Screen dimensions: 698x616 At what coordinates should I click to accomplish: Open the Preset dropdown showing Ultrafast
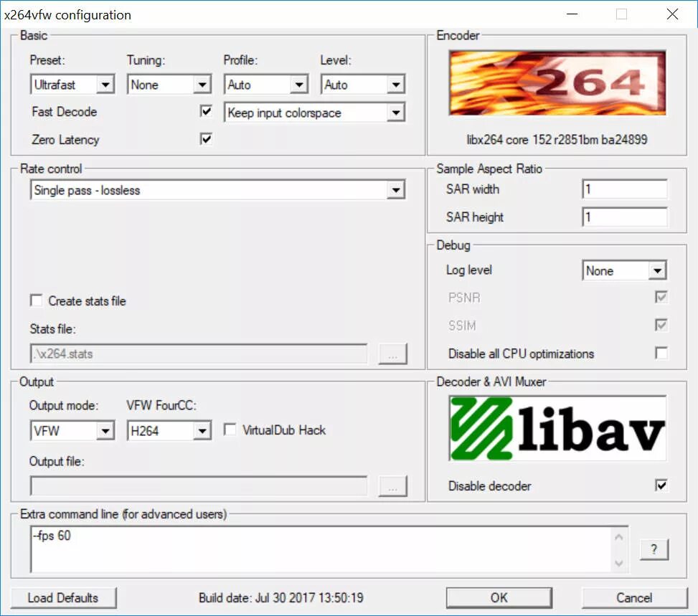click(x=72, y=85)
